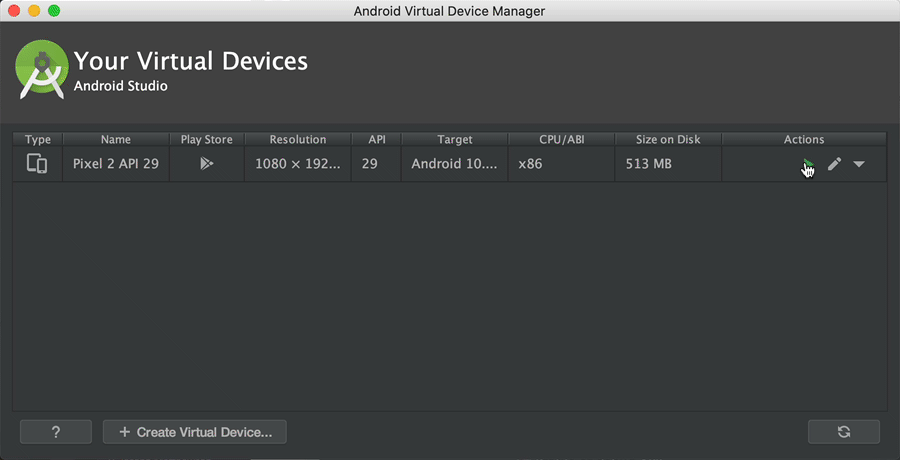
Task: Refresh the virtual device list
Action: [844, 432]
